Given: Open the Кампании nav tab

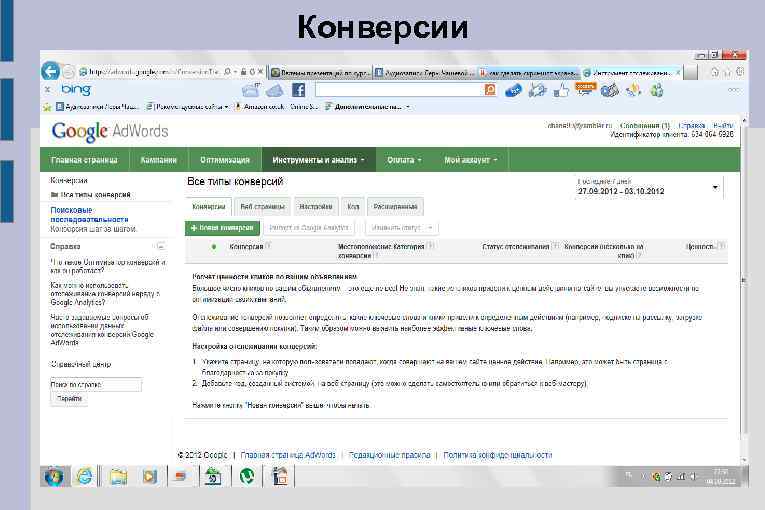Looking at the screenshot, I should (x=159, y=160).
